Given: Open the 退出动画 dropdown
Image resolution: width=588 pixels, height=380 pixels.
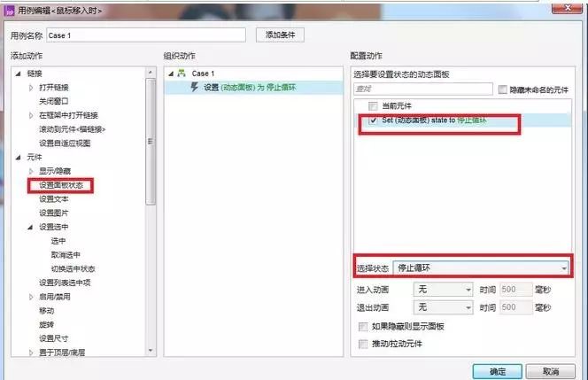Looking at the screenshot, I should click(443, 307).
